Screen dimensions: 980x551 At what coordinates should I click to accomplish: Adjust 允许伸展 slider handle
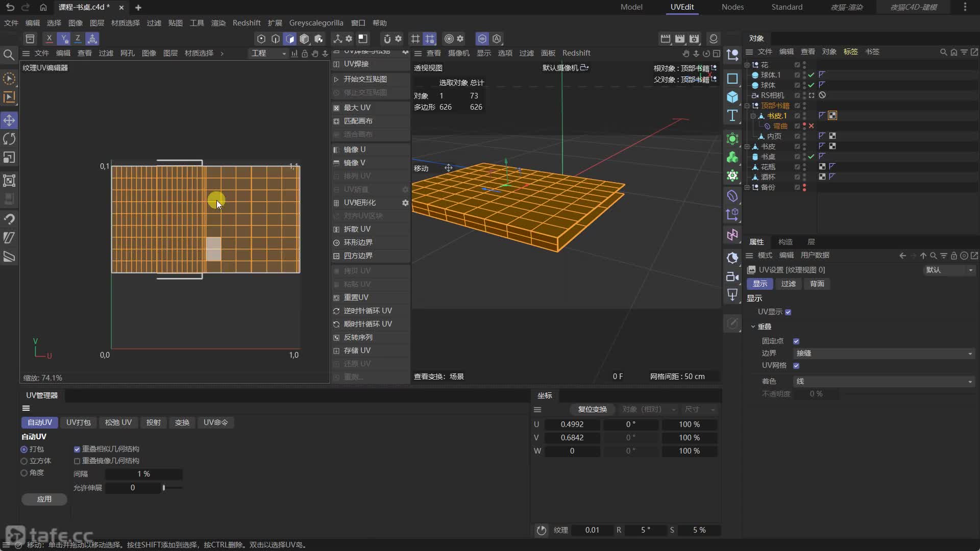coord(164,488)
